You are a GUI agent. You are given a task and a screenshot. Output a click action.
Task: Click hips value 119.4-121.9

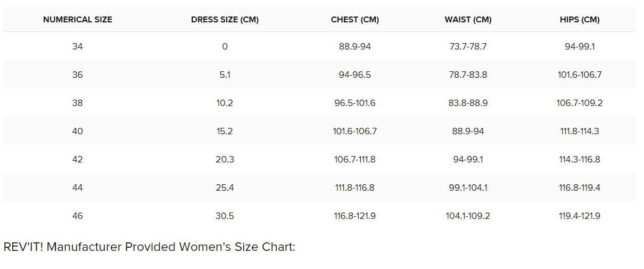click(580, 216)
